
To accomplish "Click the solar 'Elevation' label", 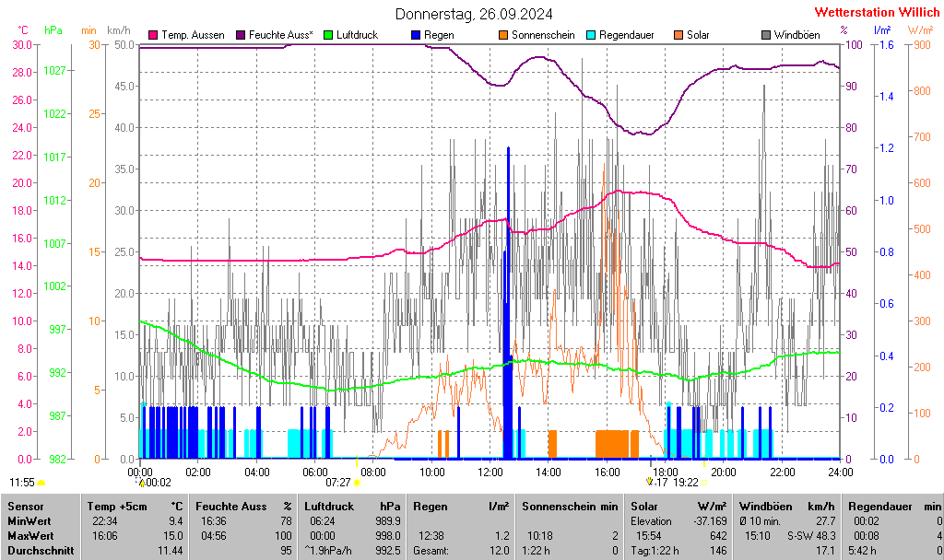I will 651,521.
